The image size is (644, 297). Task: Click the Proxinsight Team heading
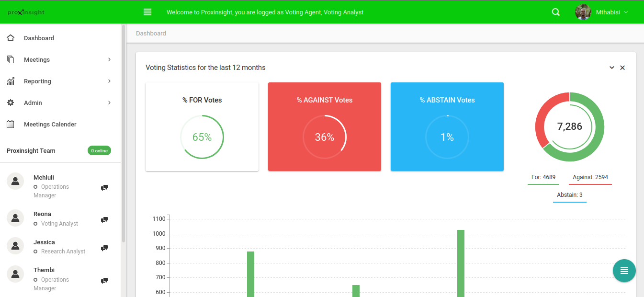pos(31,150)
